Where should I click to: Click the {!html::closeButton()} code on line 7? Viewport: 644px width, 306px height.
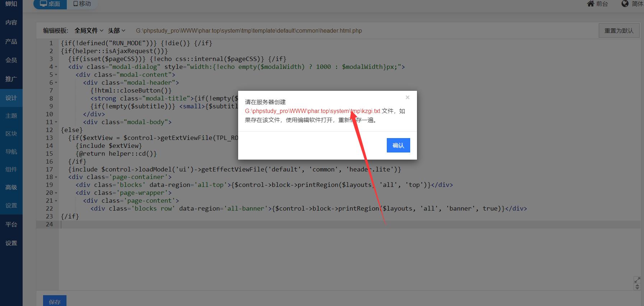click(x=131, y=90)
